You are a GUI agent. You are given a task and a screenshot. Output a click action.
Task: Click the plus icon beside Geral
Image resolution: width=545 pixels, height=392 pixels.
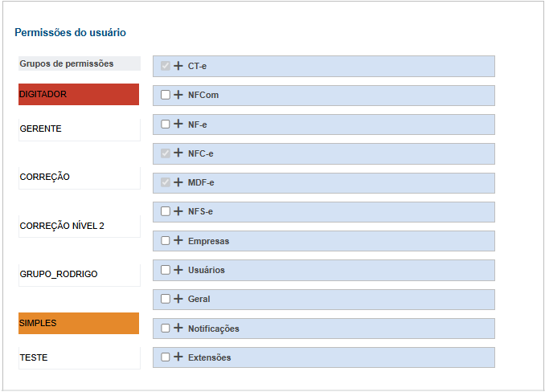178,299
